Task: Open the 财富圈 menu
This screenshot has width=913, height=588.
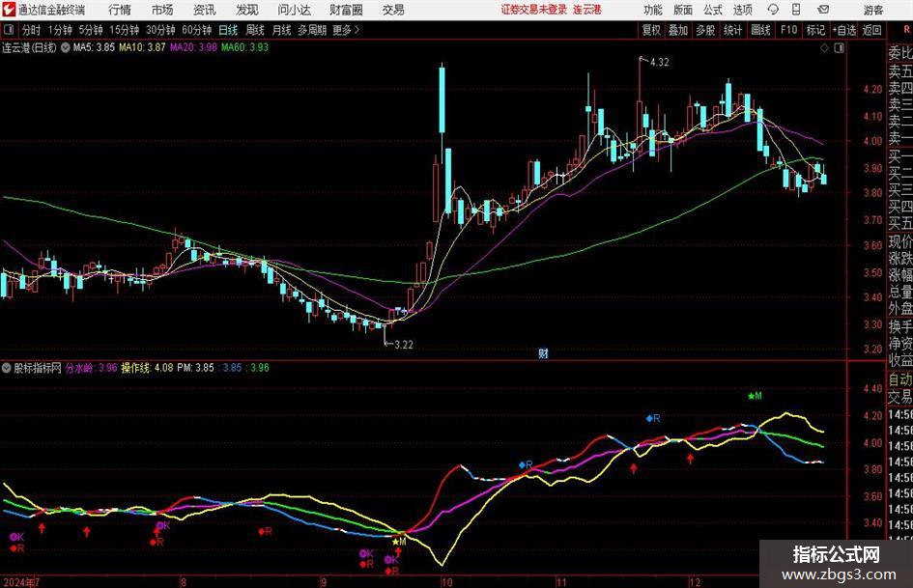Action: pos(346,10)
